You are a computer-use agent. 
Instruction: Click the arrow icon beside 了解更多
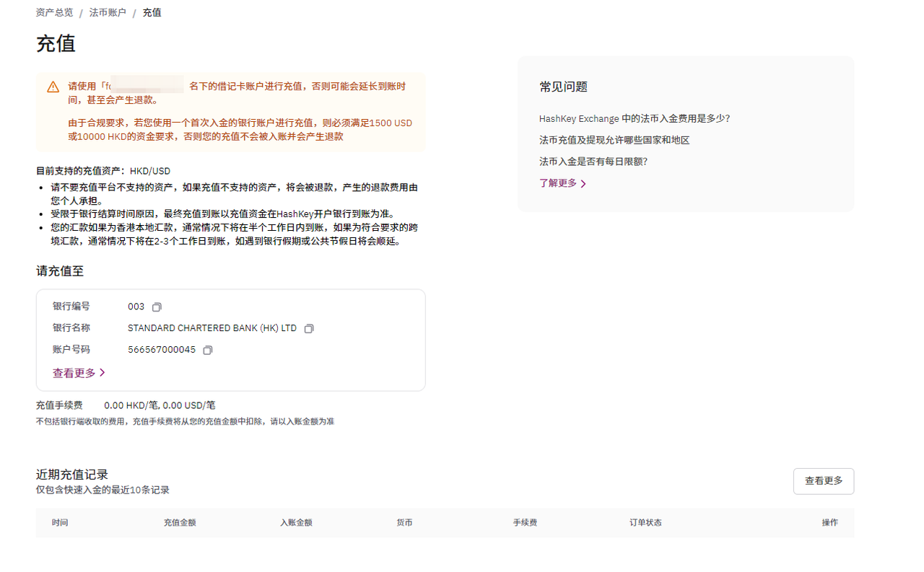(x=585, y=183)
